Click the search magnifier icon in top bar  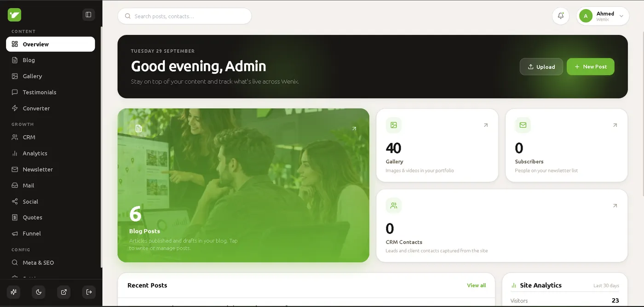(128, 16)
